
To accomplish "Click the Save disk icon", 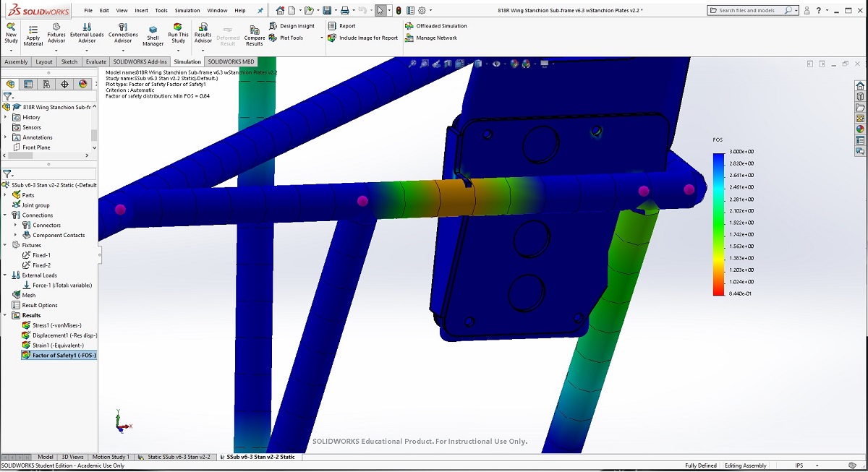I will [x=327, y=11].
